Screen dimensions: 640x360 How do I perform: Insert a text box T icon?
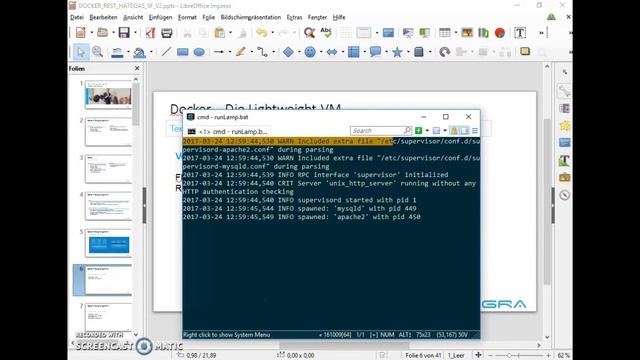pos(520,33)
